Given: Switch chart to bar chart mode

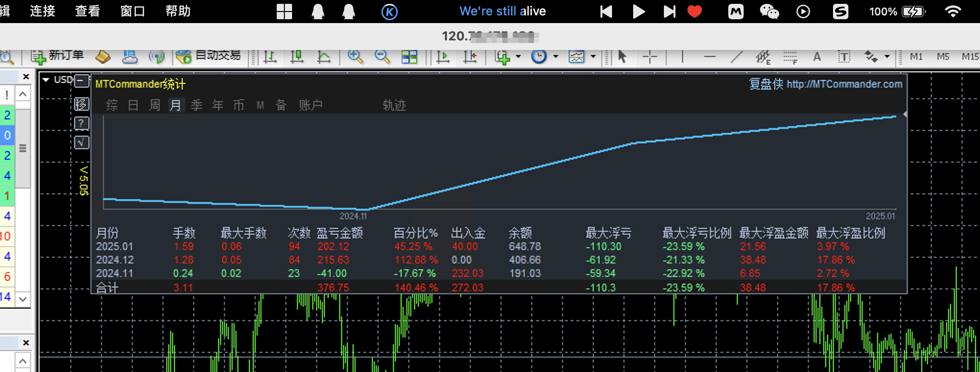Looking at the screenshot, I should click(270, 57).
